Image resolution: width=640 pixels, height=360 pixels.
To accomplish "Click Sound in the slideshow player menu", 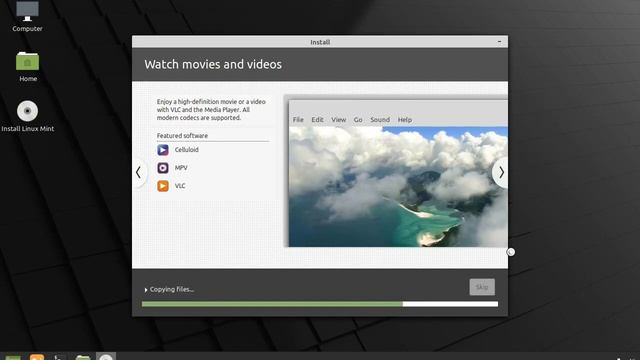I will click(380, 120).
